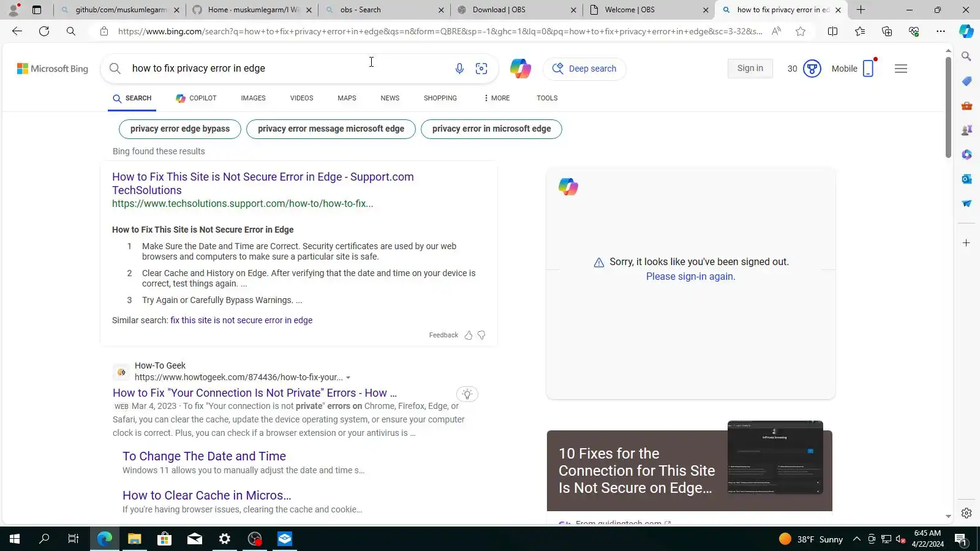Open sidebar Outlook icon
The image size is (980, 551).
967,179
